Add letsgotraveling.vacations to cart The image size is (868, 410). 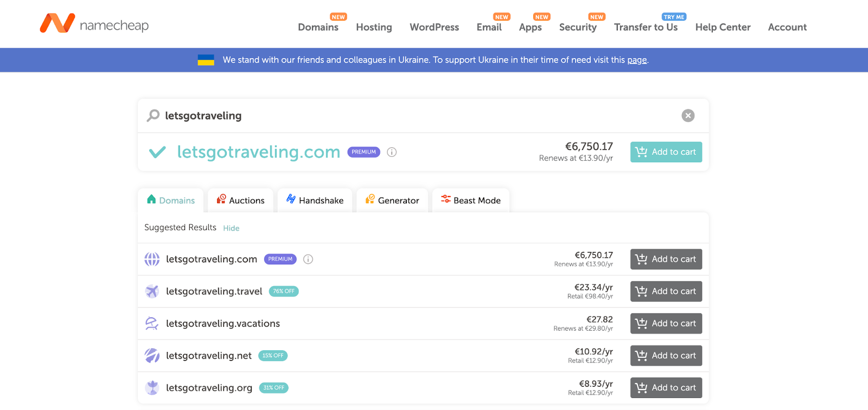(x=666, y=324)
